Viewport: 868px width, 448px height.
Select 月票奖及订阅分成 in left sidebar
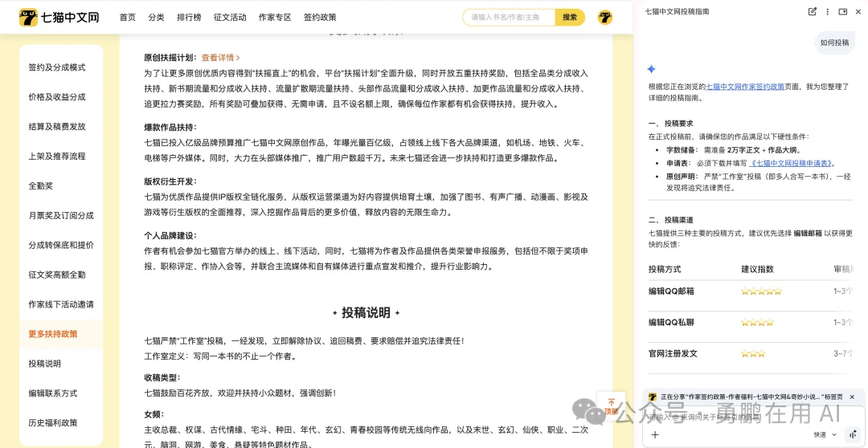pyautogui.click(x=61, y=216)
